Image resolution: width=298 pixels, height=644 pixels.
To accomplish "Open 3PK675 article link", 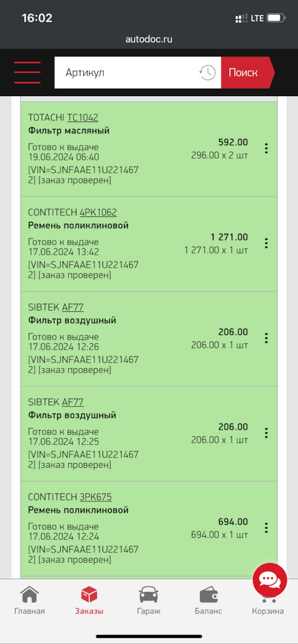I will (96, 497).
